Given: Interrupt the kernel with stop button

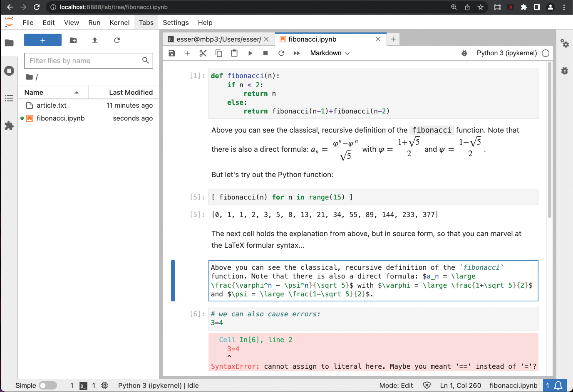Looking at the screenshot, I should click(x=265, y=53).
